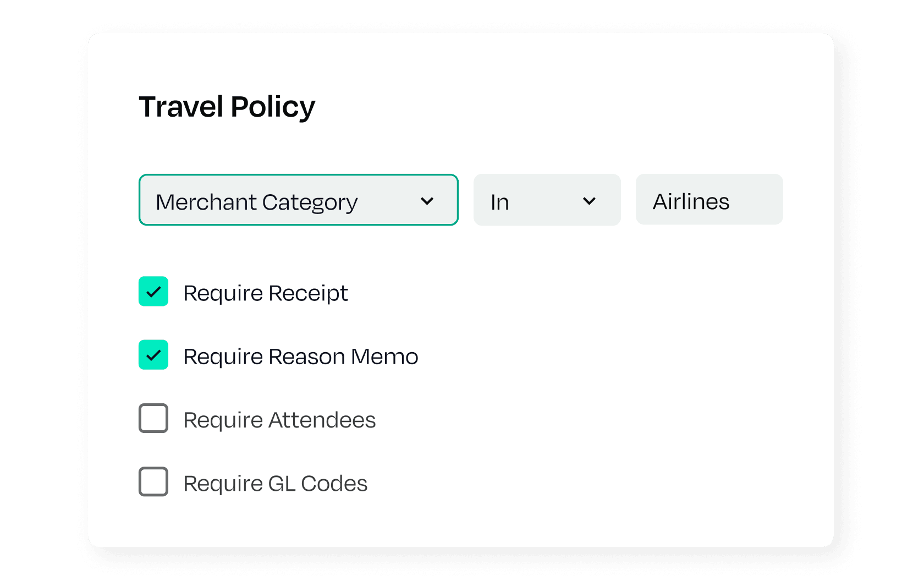The image size is (924, 581).
Task: Click the Airlines value field
Action: click(x=709, y=200)
